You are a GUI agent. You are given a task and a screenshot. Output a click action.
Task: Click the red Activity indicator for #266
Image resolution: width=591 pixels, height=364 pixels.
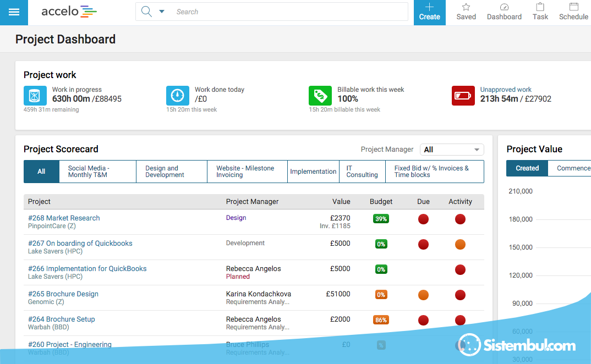pos(460,270)
